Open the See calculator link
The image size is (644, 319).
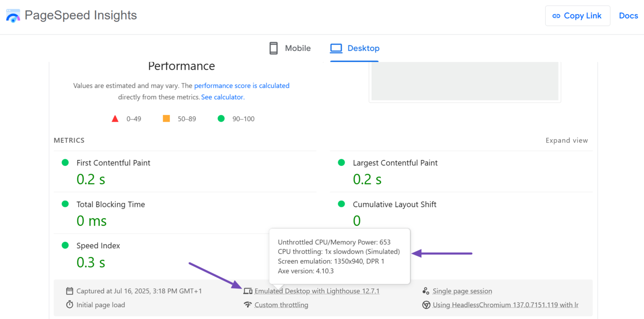222,97
